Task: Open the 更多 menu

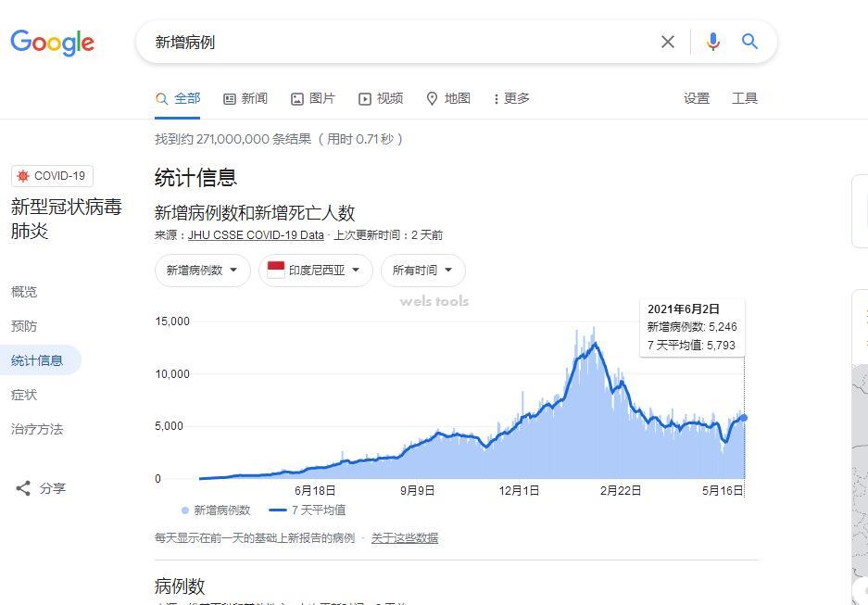Action: click(511, 98)
